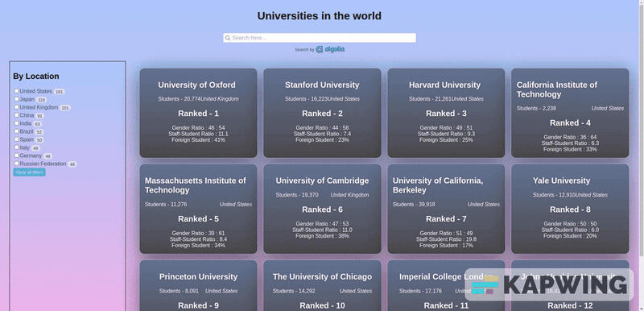Select the India filter checkbox

(16, 123)
